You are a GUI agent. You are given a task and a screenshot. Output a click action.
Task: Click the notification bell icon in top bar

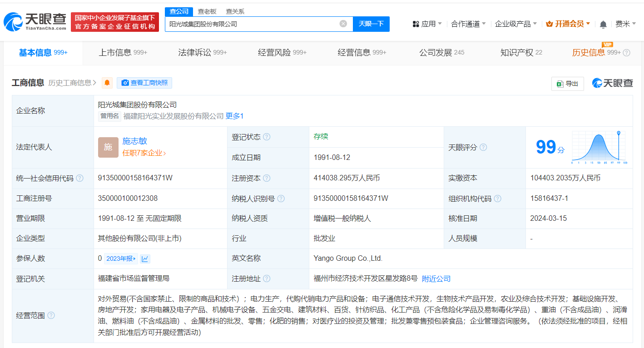pyautogui.click(x=603, y=24)
